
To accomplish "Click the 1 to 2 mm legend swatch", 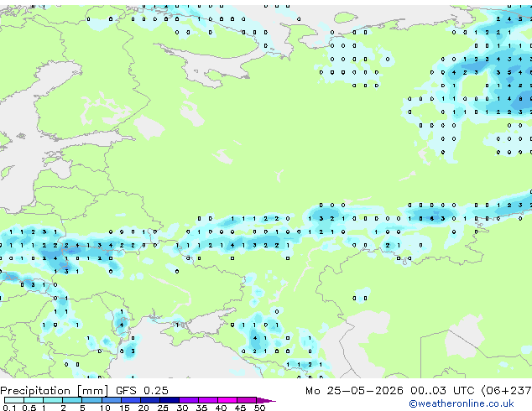I will click(53, 400).
